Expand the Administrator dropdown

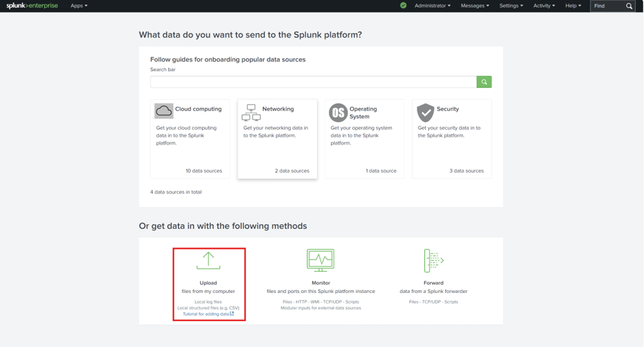click(x=433, y=6)
